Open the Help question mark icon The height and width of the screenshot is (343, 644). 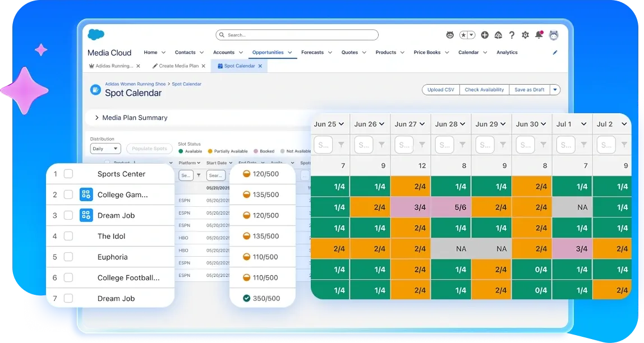[x=512, y=35]
